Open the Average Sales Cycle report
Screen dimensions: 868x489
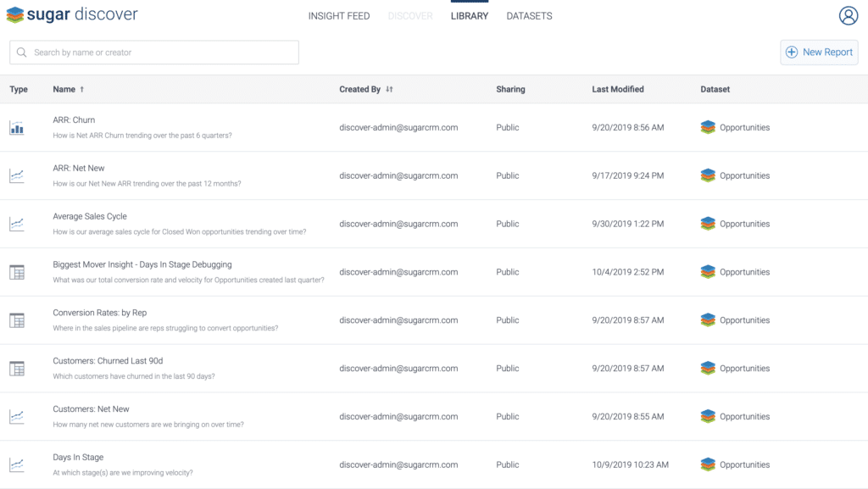90,216
